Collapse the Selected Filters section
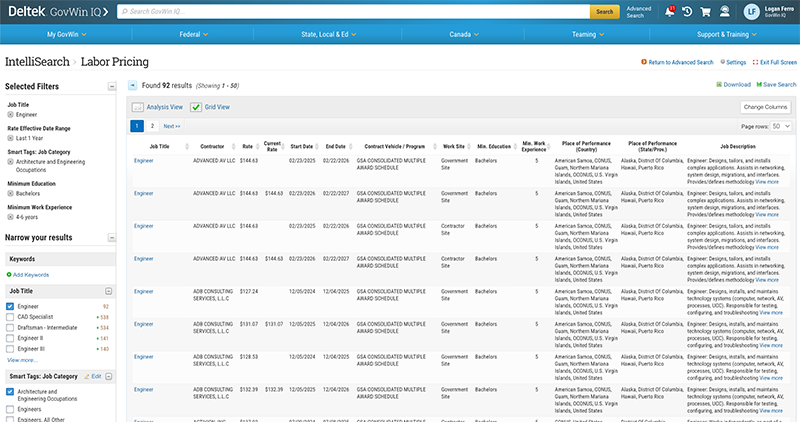Screen dimensions: 800x422 (110, 87)
